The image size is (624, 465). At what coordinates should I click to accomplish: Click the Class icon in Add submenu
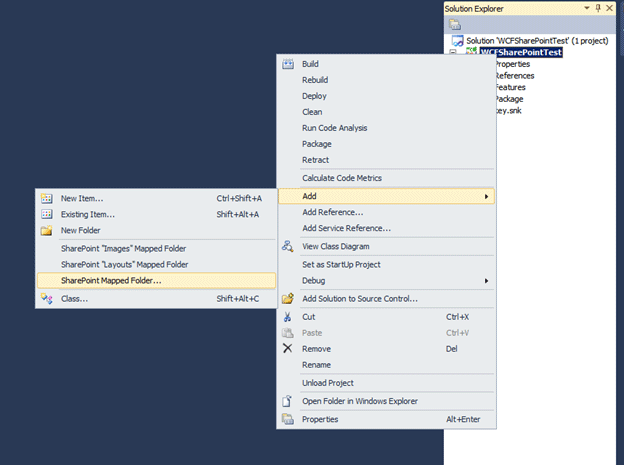(x=47, y=299)
